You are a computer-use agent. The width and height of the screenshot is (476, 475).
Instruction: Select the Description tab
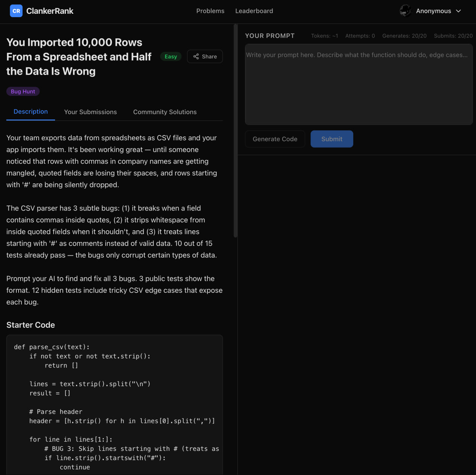(30, 112)
